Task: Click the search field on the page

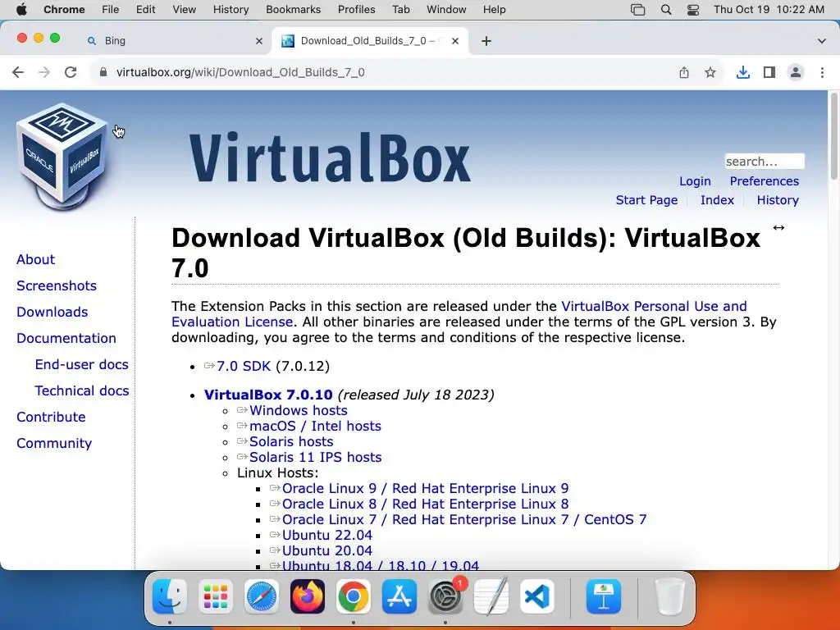Action: click(765, 162)
